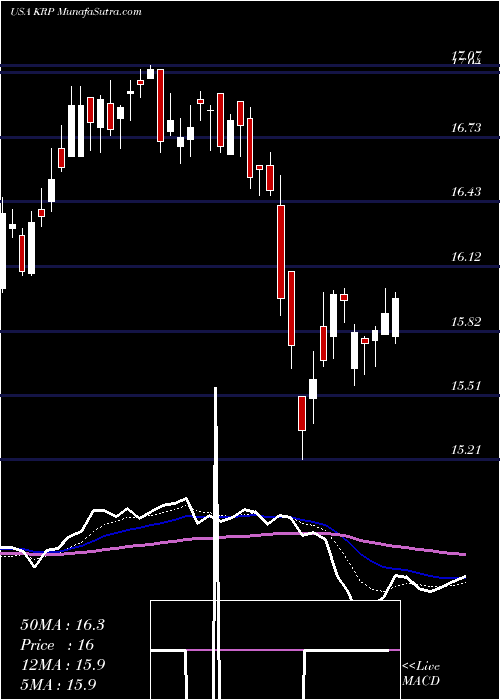Click the 'Price : 16' readout

58,645
